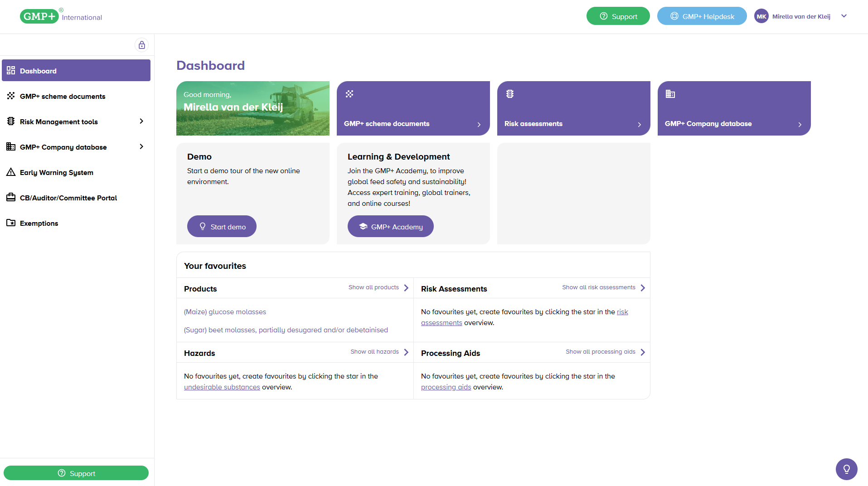
Task: Follow the undesirable substances link
Action: coord(222,387)
